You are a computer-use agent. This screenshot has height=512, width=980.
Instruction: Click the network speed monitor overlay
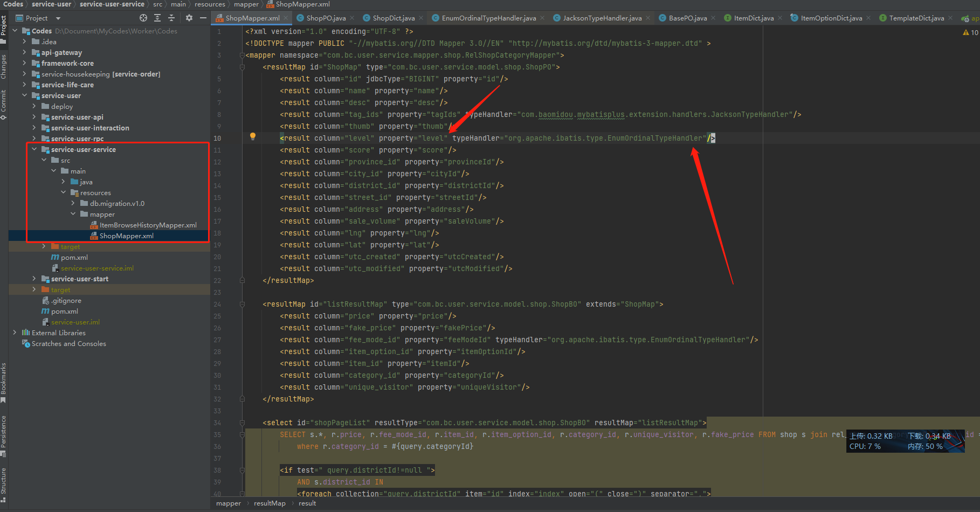906,441
